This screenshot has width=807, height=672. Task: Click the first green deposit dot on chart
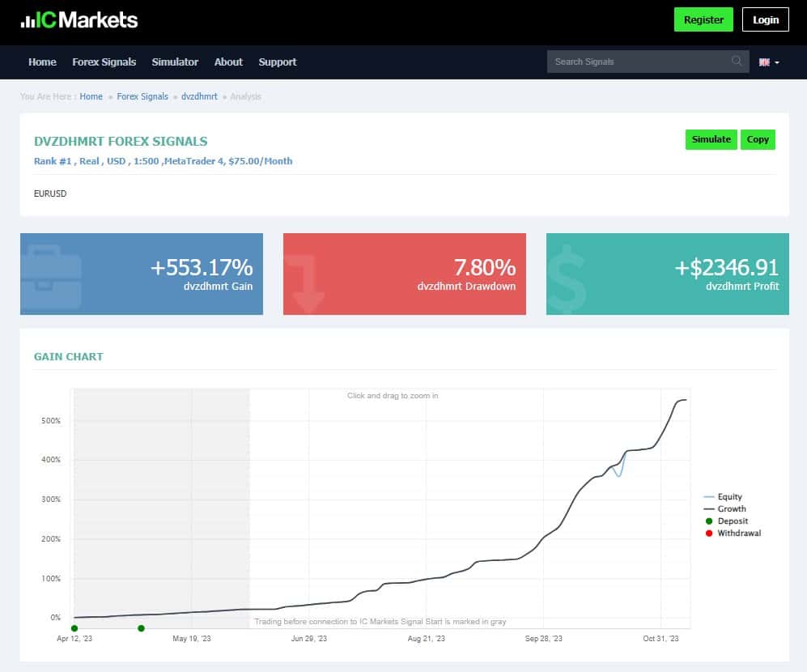74,628
